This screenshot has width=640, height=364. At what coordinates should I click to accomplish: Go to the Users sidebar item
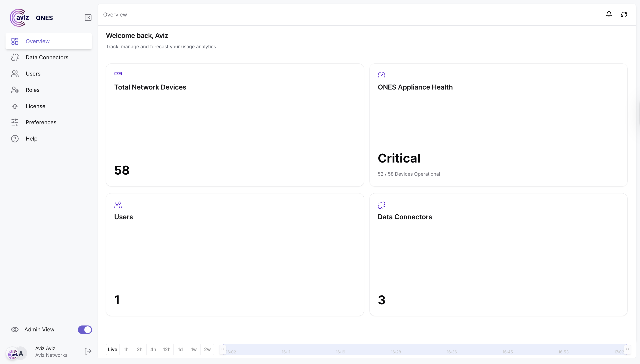(33, 74)
